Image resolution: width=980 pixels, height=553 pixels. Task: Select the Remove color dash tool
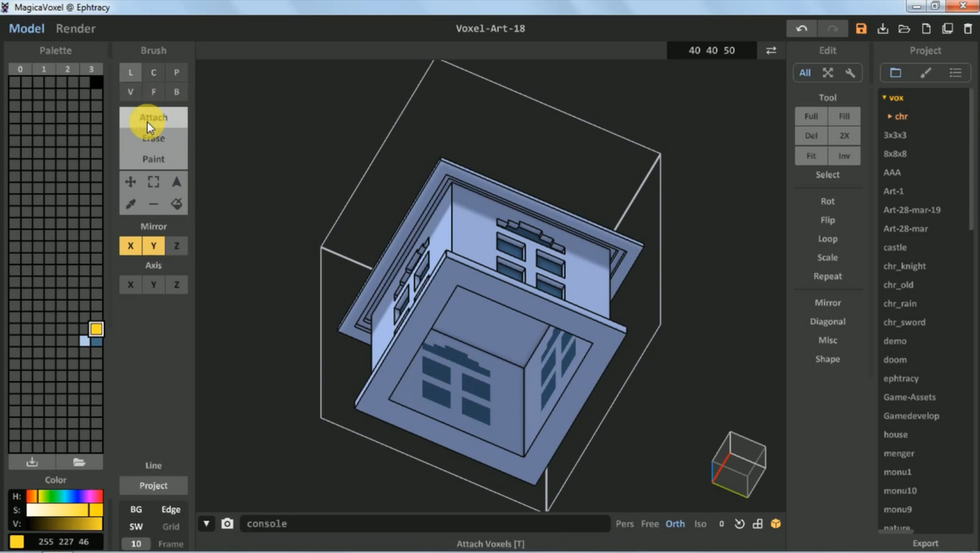(x=153, y=204)
